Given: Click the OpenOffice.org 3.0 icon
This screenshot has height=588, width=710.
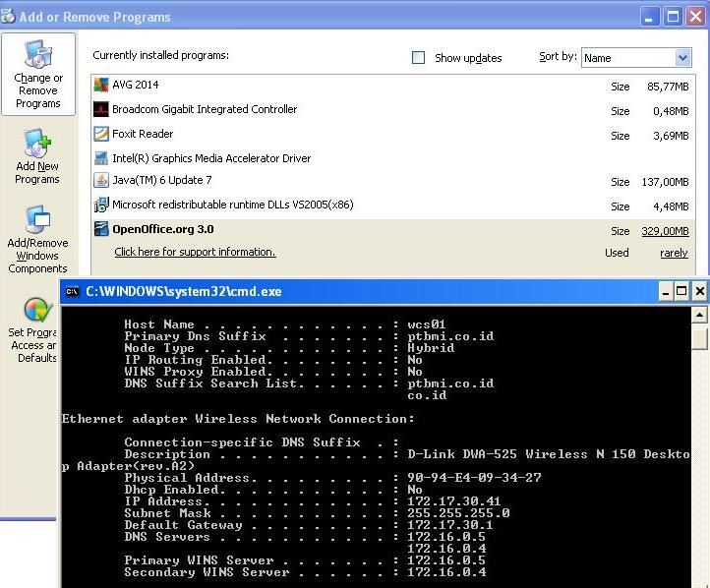Looking at the screenshot, I should point(100,229).
